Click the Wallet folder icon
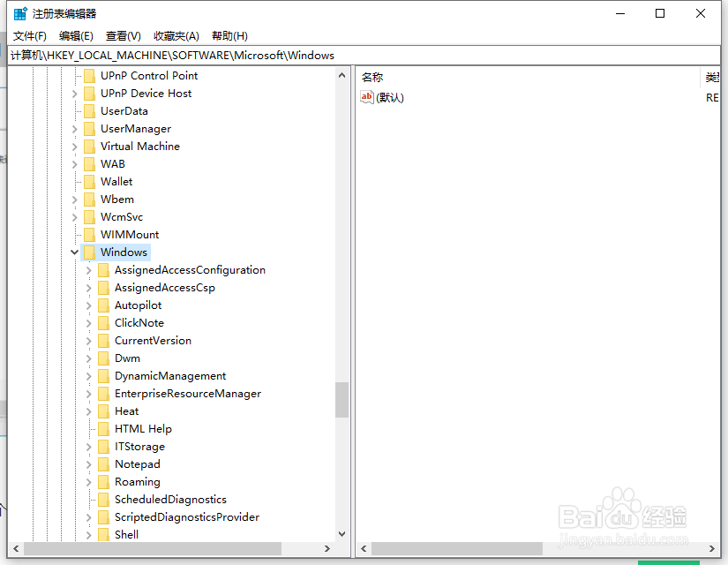 (90, 182)
